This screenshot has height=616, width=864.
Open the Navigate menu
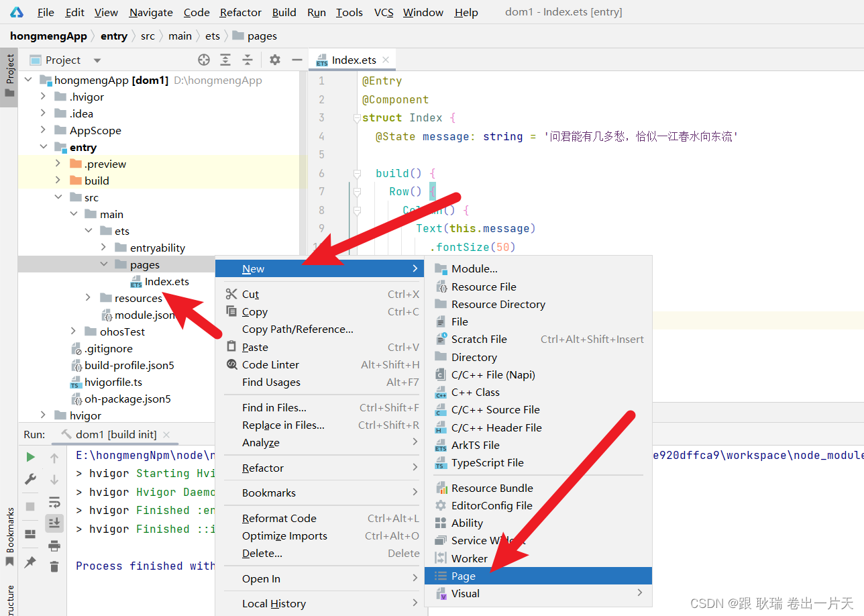point(151,12)
